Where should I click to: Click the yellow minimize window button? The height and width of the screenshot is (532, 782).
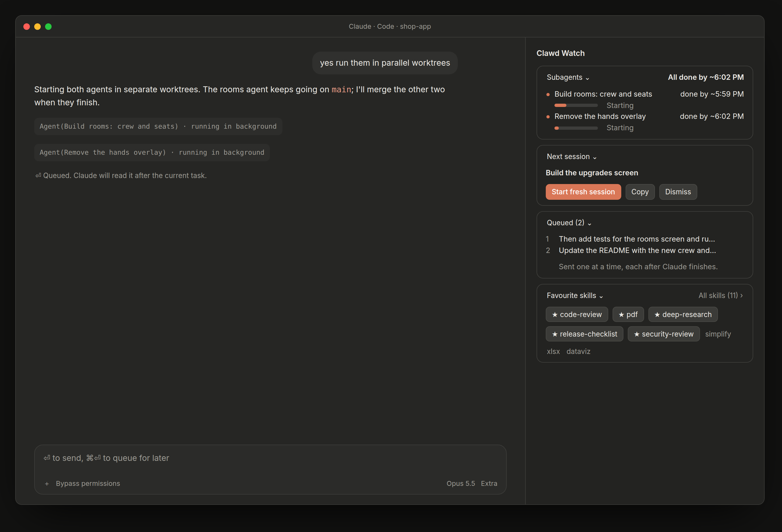(37, 27)
